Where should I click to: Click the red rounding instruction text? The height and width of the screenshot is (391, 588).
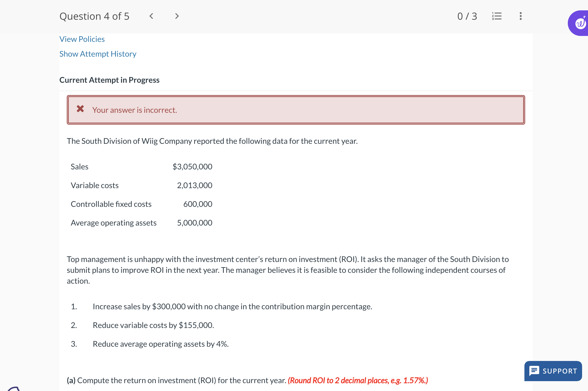[358, 380]
